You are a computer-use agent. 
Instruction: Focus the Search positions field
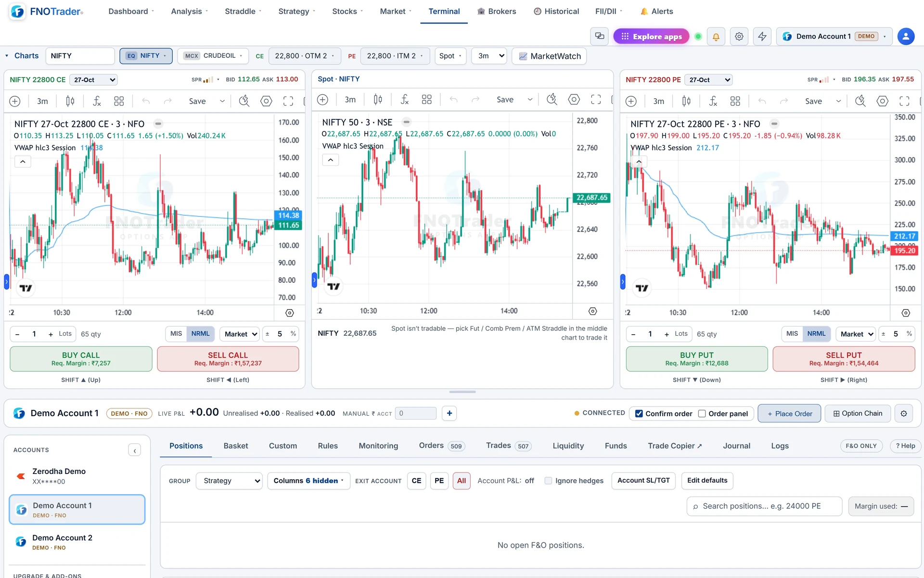tap(764, 506)
